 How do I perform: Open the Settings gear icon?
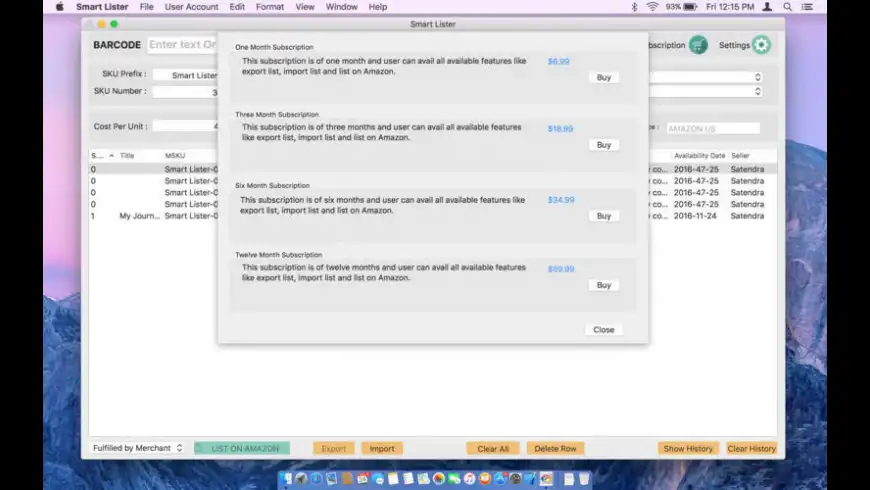(x=761, y=45)
